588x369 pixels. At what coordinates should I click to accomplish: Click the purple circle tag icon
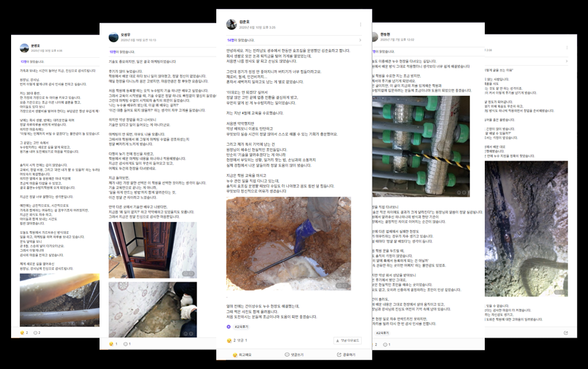point(229,327)
